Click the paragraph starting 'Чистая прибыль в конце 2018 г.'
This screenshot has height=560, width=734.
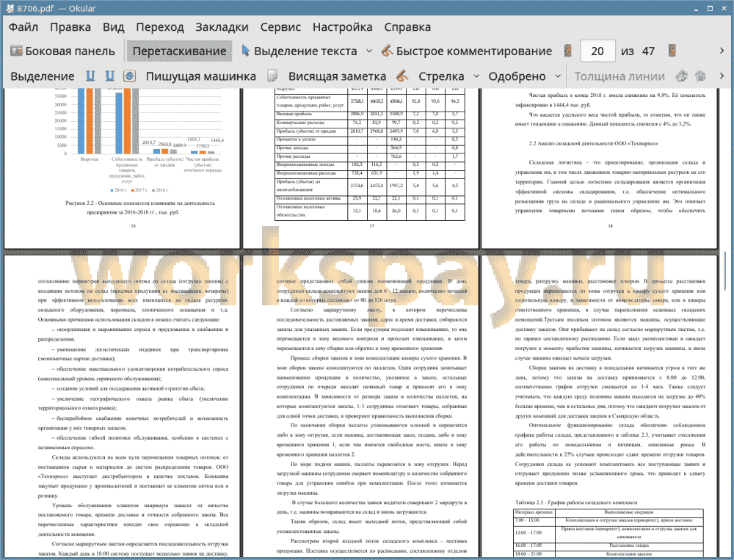click(610, 101)
